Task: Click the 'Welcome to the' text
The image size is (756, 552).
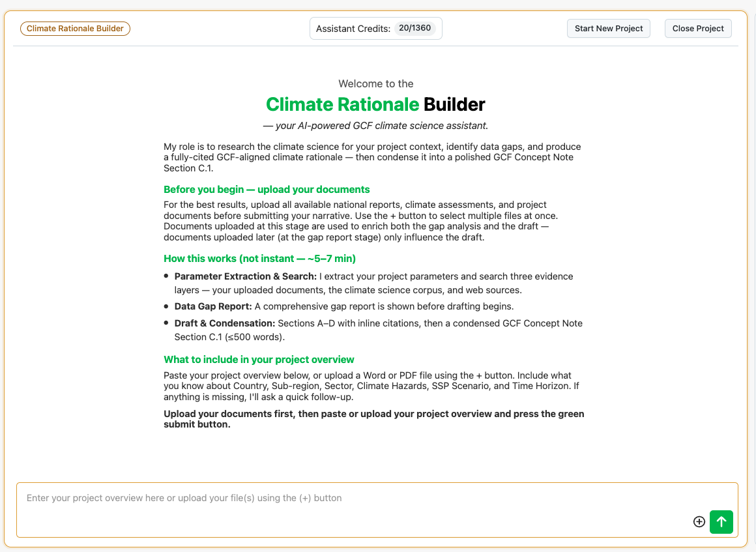Action: point(375,84)
